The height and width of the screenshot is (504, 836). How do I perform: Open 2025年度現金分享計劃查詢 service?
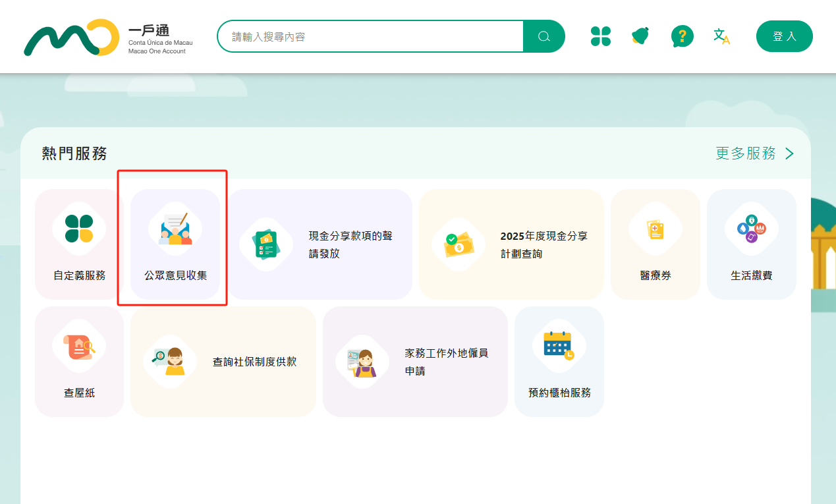pyautogui.click(x=511, y=244)
